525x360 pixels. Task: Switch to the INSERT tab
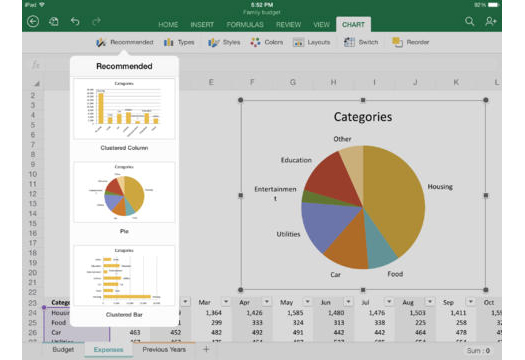click(202, 25)
